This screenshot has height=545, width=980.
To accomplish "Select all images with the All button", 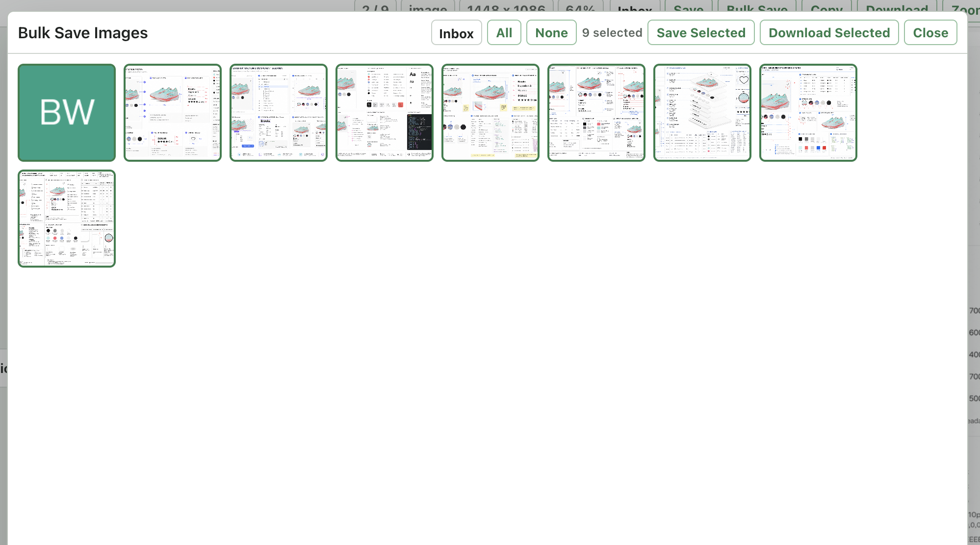I will tap(504, 33).
